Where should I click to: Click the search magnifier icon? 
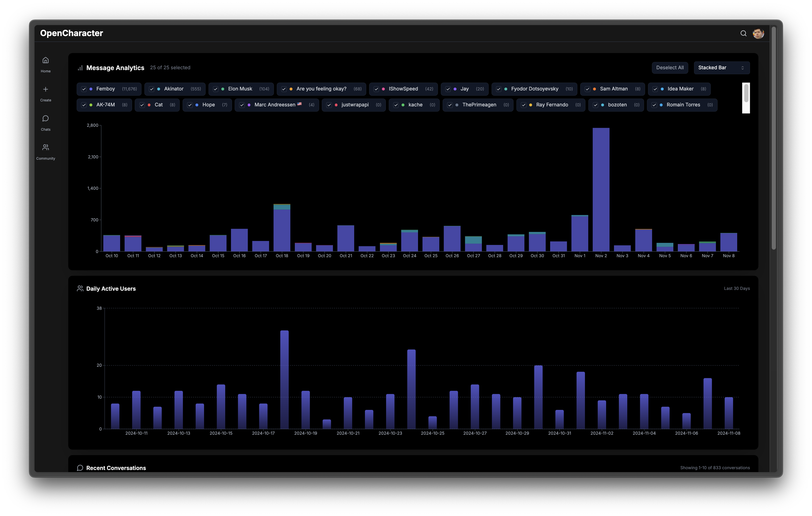coord(743,33)
